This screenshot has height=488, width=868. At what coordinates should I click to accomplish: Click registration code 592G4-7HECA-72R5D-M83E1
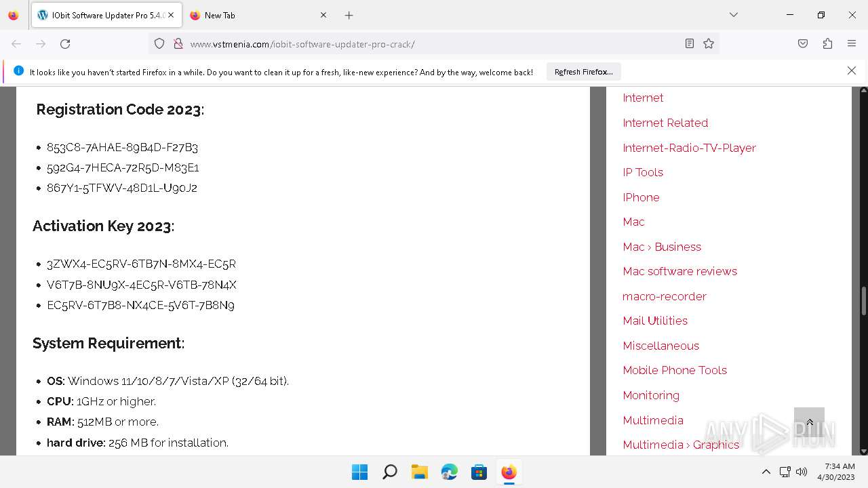(x=123, y=167)
